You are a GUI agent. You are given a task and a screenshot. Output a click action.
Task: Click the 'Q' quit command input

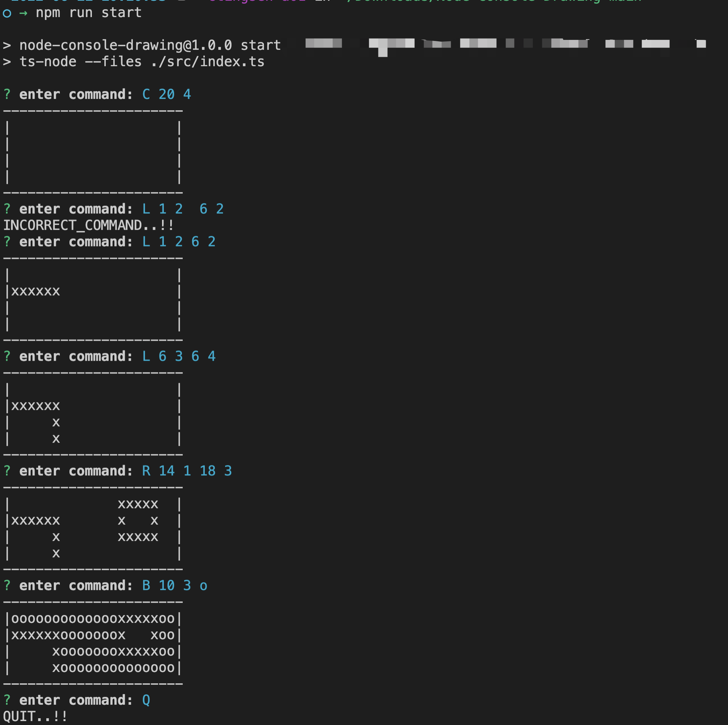[x=146, y=700]
